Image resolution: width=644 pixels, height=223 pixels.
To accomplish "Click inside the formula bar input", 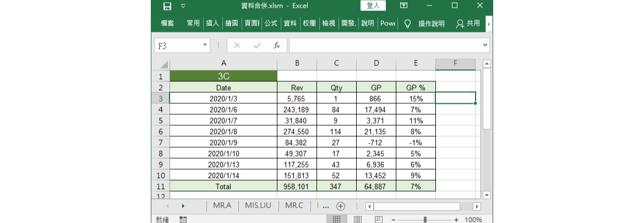I will coord(385,46).
